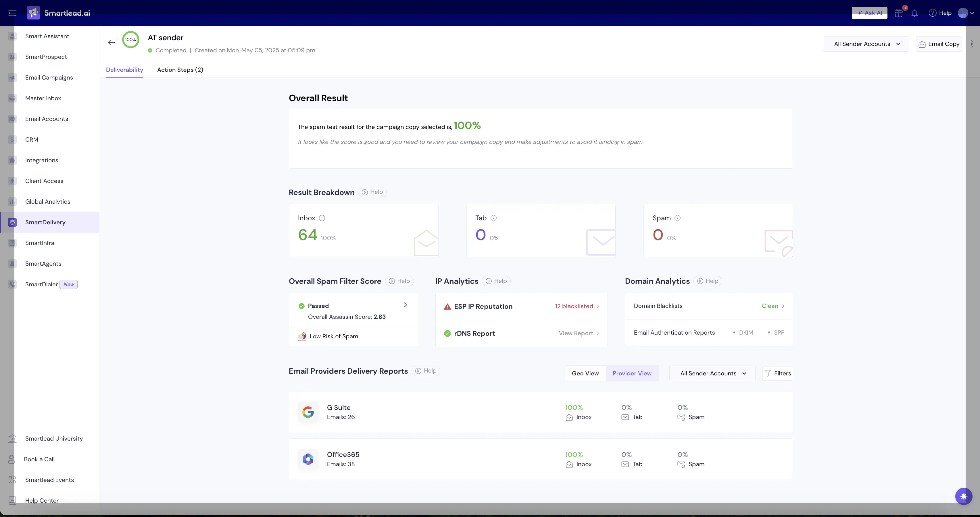Click the G Suite Inbox envelope icon
980x517 pixels.
click(x=569, y=417)
